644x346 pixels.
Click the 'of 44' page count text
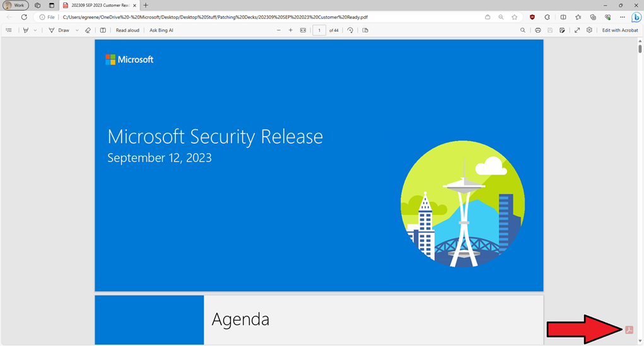(334, 30)
